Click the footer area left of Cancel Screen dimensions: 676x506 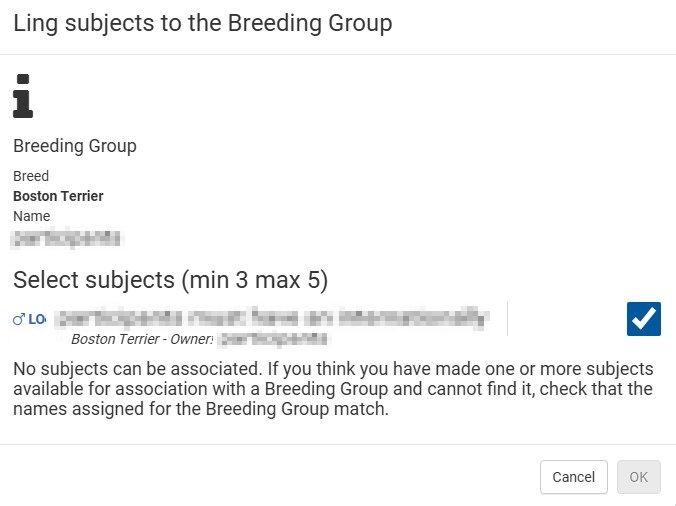point(270,477)
